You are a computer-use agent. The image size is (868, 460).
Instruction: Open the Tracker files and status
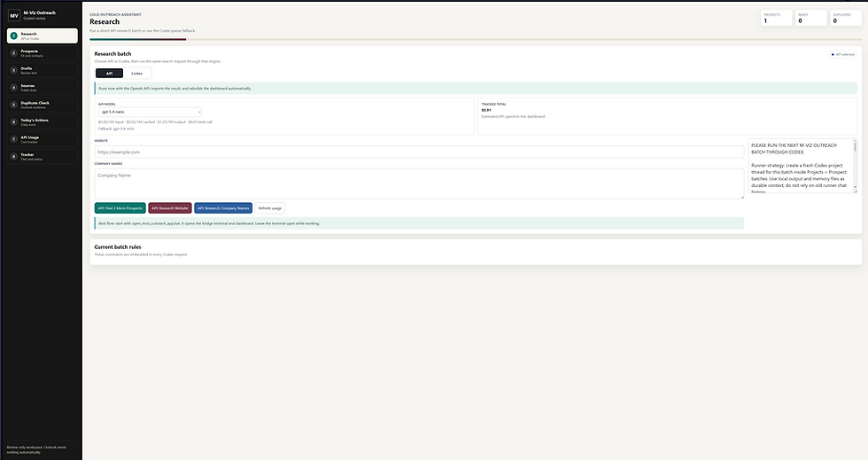point(43,156)
